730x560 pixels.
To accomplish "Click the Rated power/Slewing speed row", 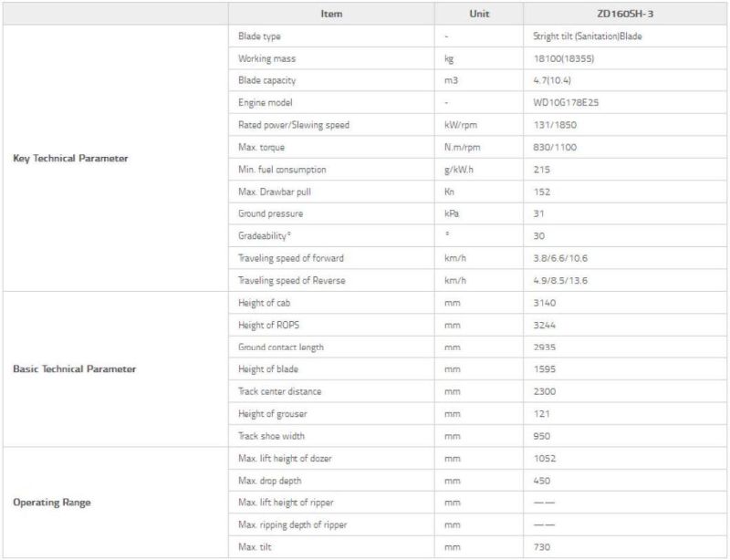I will [294, 125].
